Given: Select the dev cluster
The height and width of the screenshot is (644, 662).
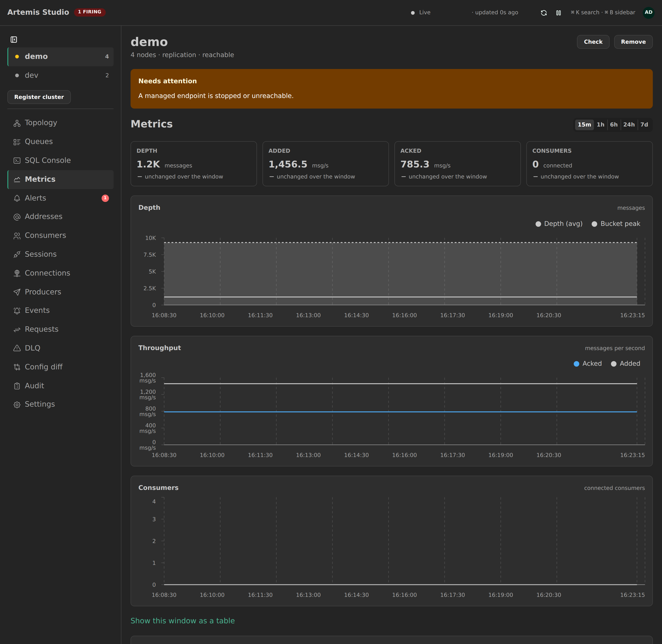Looking at the screenshot, I should 60,75.
